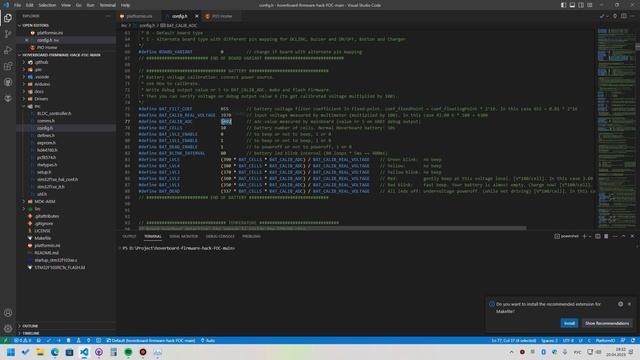Open the Selection menu
Viewport: 640px width, 360px height.
[x=47, y=5]
